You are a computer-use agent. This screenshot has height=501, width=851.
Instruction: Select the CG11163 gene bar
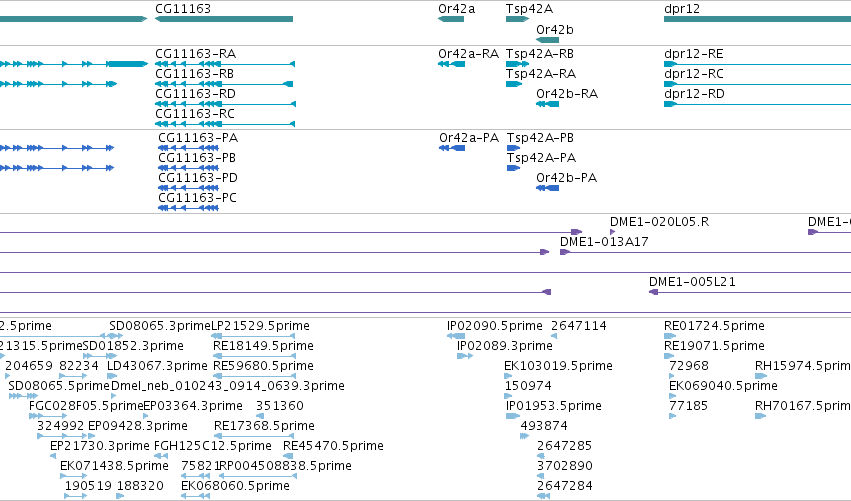click(224, 19)
